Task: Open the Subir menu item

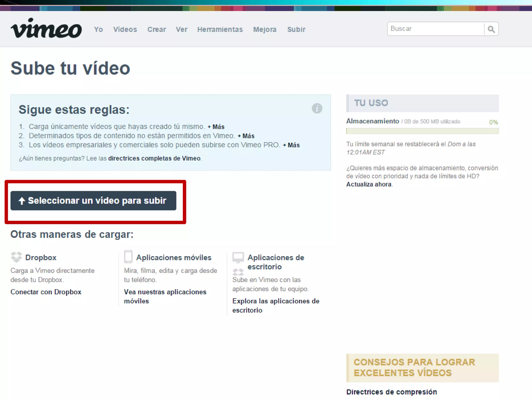Action: (x=296, y=29)
